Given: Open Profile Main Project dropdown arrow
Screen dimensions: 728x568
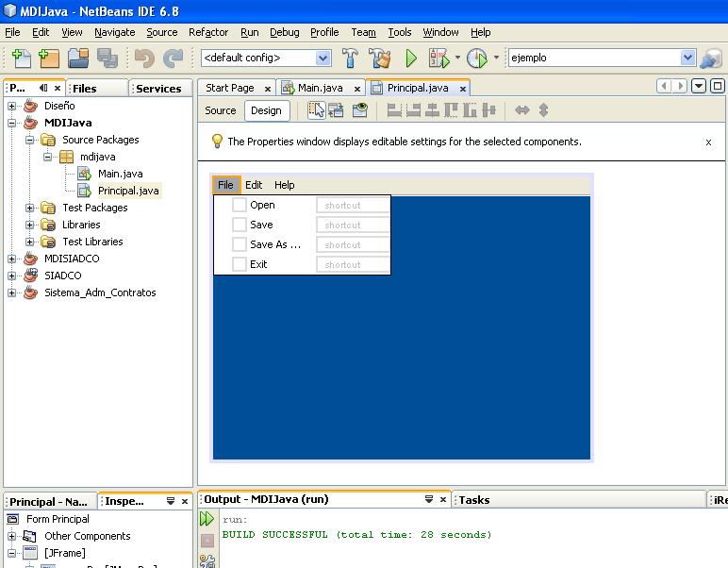Looking at the screenshot, I should pyautogui.click(x=496, y=58).
